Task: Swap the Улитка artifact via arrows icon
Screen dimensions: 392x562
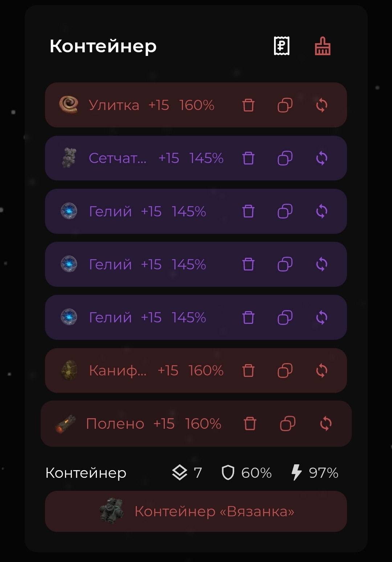Action: pos(322,105)
